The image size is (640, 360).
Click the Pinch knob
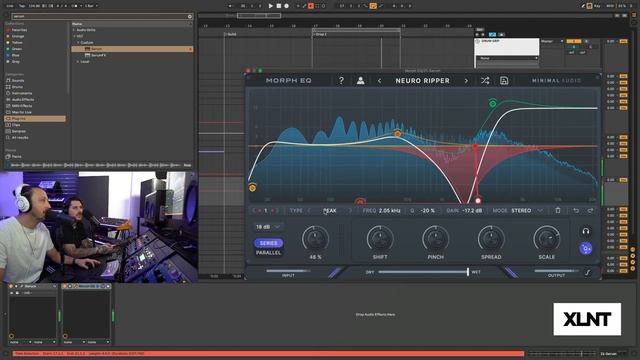[436, 239]
